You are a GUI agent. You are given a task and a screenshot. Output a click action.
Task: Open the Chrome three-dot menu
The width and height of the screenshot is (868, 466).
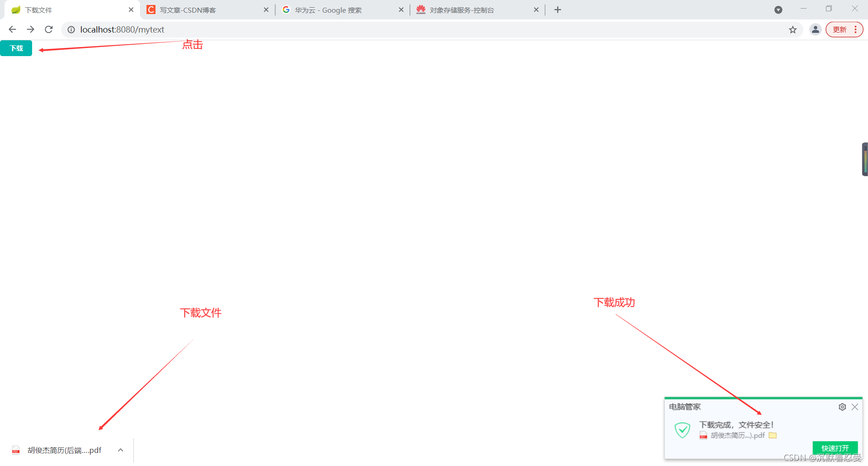pyautogui.click(x=855, y=29)
